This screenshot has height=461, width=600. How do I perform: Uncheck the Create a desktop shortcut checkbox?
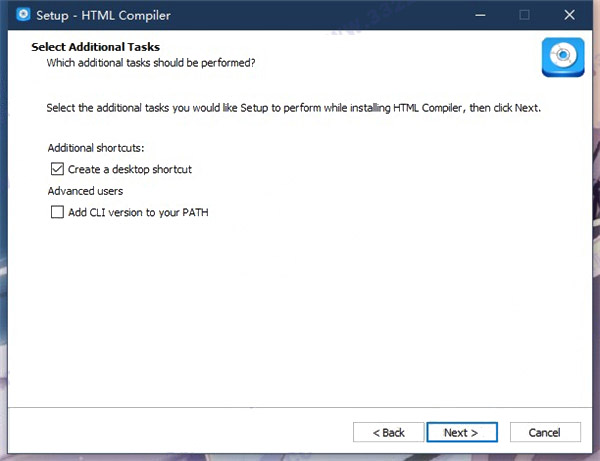click(56, 169)
